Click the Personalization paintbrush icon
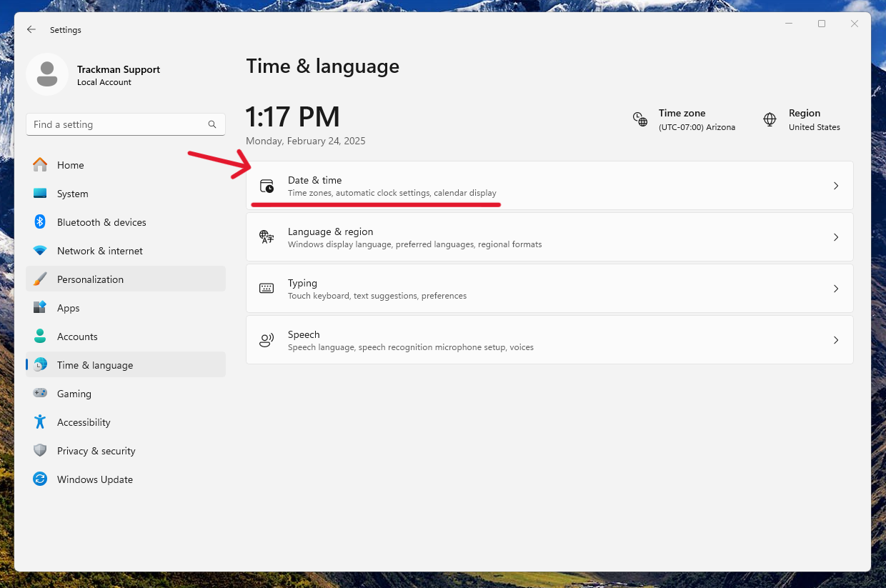 pyautogui.click(x=41, y=279)
